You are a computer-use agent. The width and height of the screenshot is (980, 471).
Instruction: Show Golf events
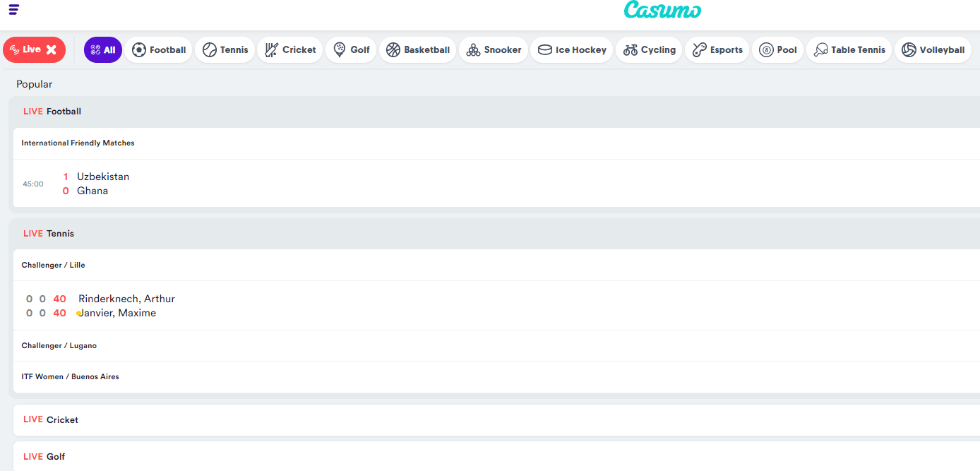[x=351, y=49]
